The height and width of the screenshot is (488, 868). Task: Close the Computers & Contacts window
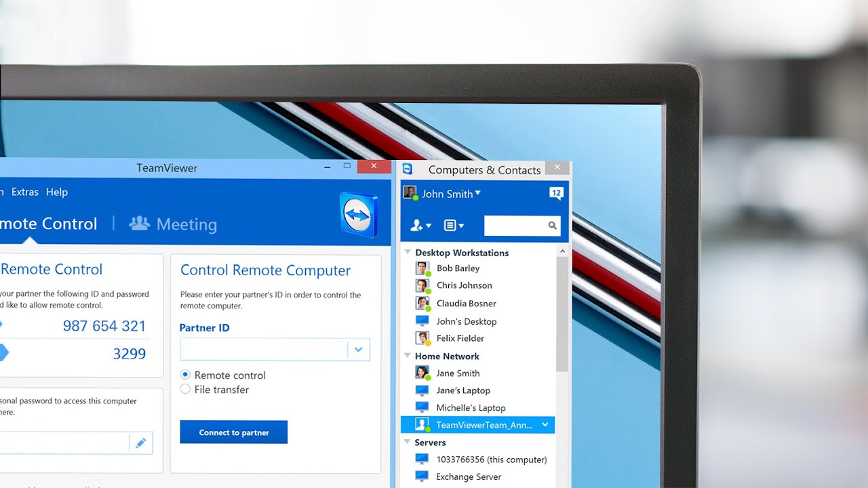(x=557, y=167)
